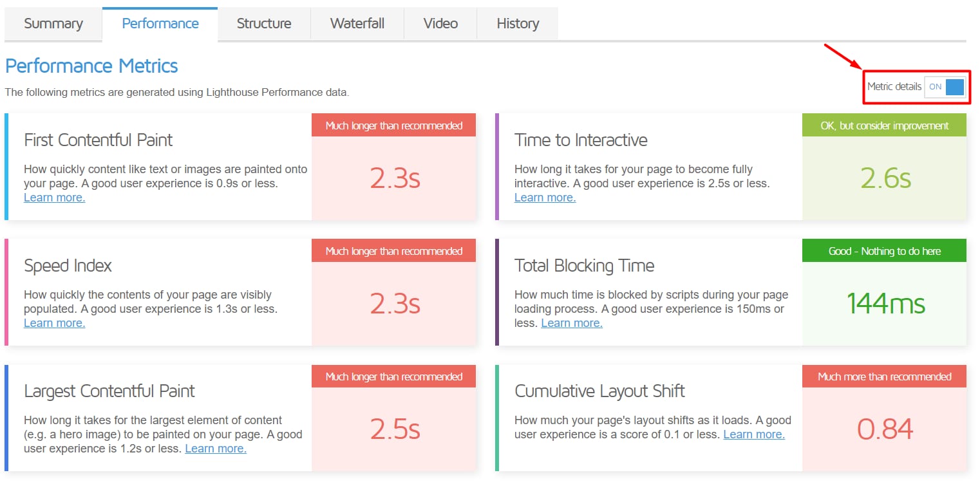Click the Much more than recommended badge
The height and width of the screenshot is (484, 980).
pos(884,376)
